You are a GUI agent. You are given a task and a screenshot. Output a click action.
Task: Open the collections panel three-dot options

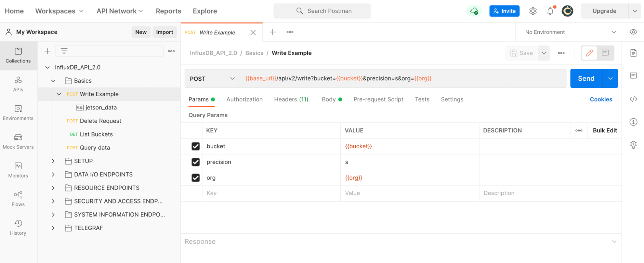coord(171,51)
